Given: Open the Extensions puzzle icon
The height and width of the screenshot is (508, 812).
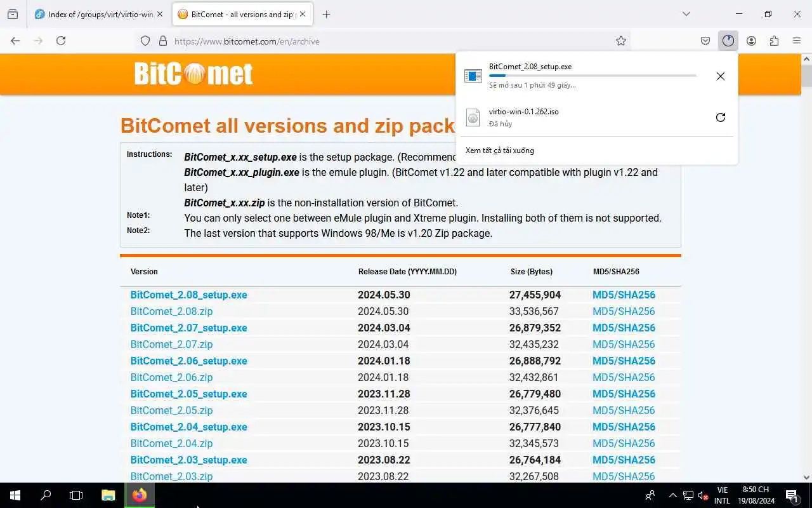Looking at the screenshot, I should click(x=774, y=41).
